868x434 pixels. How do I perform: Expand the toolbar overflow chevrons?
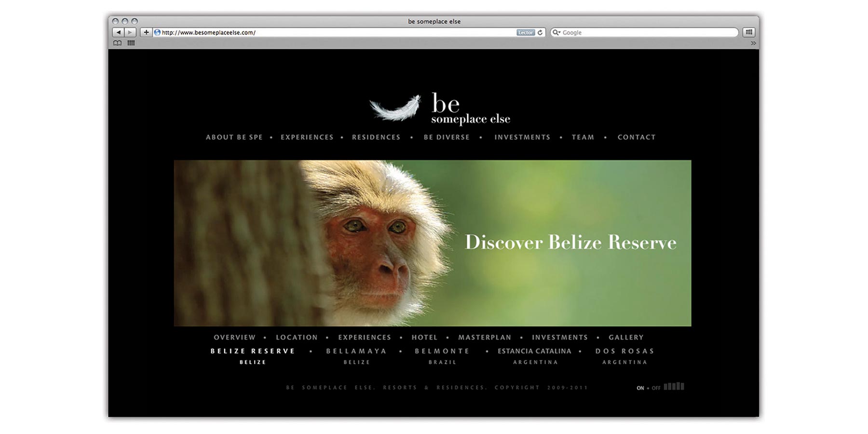tap(753, 43)
